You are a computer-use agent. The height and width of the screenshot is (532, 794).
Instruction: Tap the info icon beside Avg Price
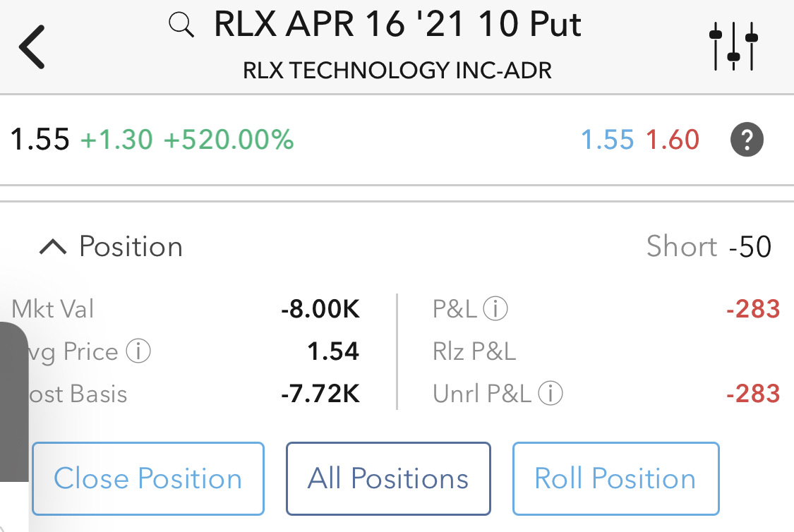[x=138, y=351]
